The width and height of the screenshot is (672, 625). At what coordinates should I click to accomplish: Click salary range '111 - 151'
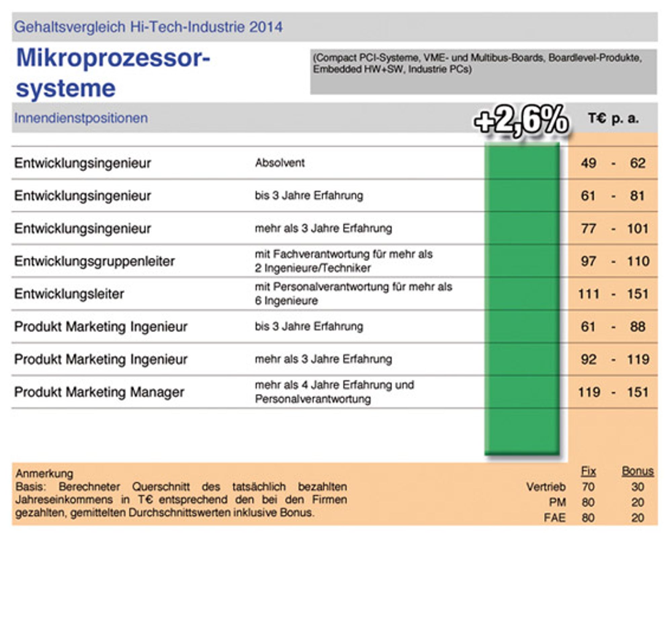[x=613, y=294]
